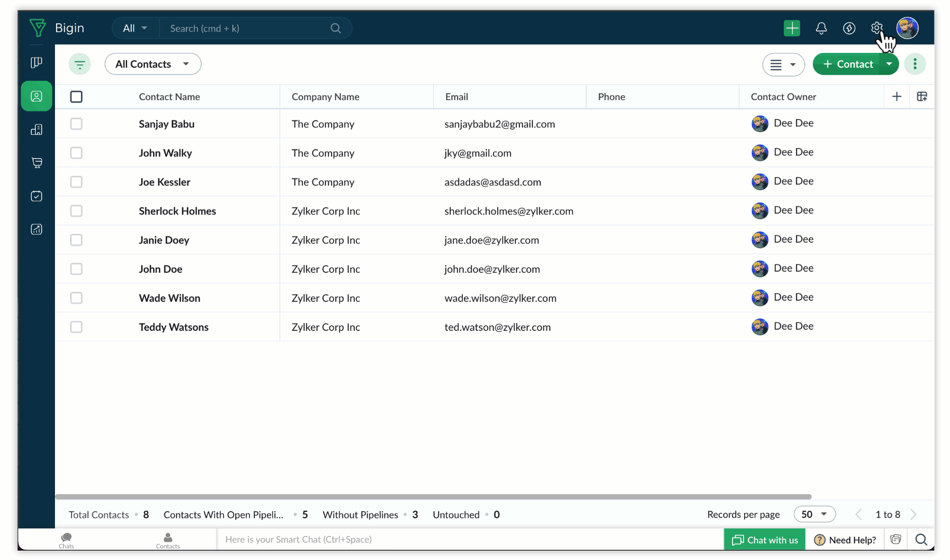This screenshot has width=950, height=560.
Task: Go to previous page arrow
Action: 859,514
